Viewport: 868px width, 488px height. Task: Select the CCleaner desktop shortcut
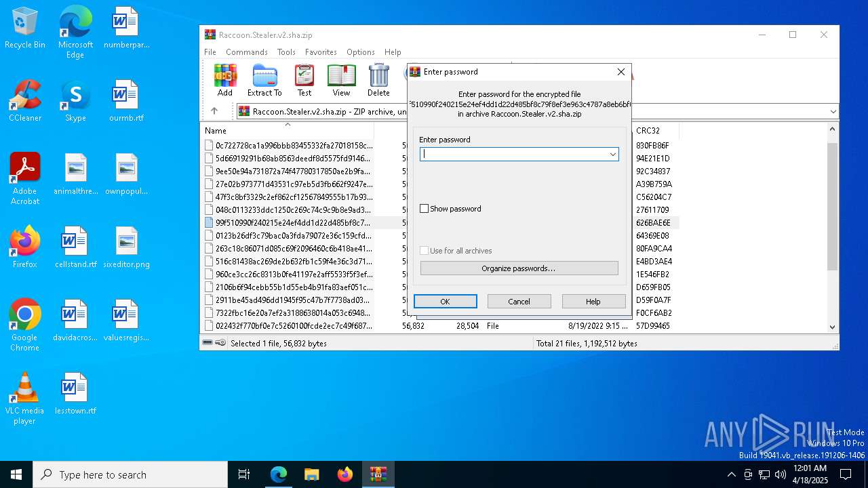click(x=24, y=101)
